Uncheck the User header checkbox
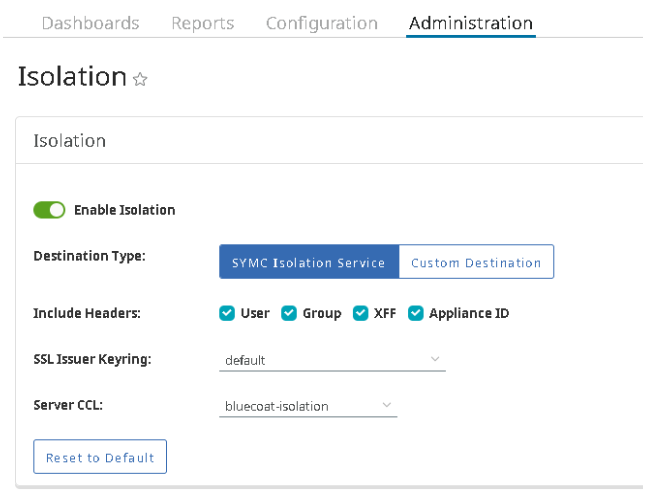Screen dimensions: 653x499 point(227,313)
